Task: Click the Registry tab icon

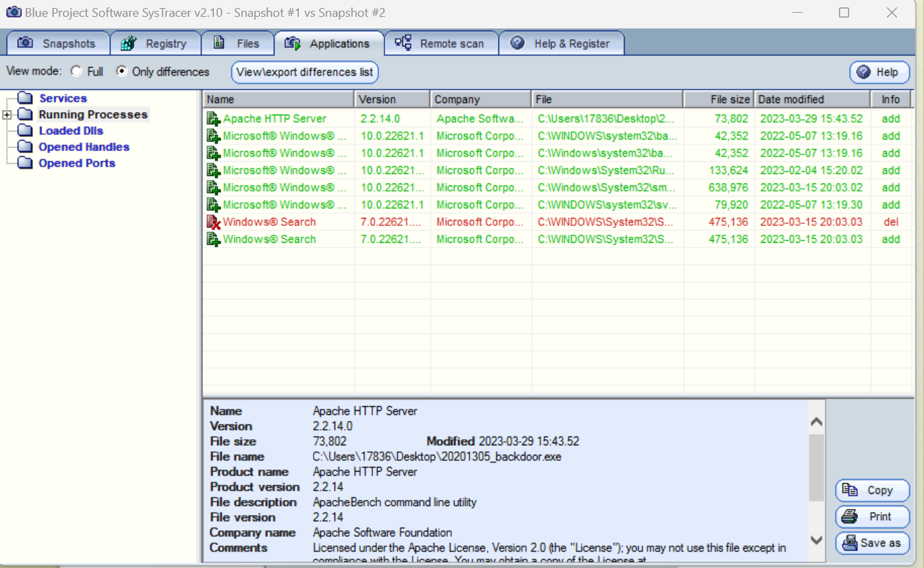Action: tap(129, 43)
